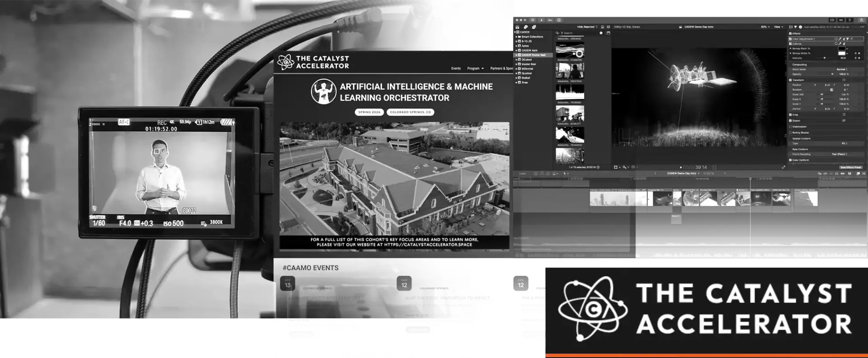Enable the Stabilization checkbox
This screenshot has height=358, width=868.
point(790,127)
